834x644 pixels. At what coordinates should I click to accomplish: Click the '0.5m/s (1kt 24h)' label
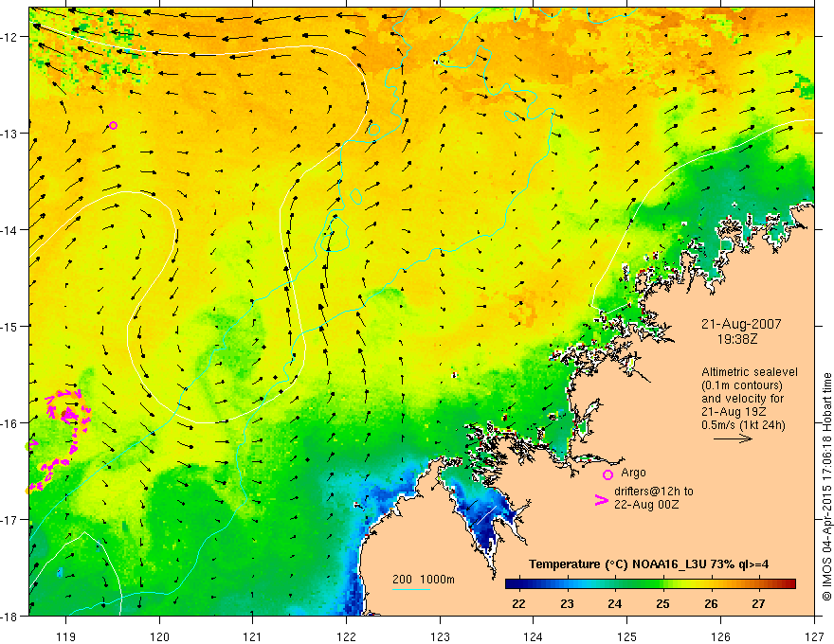click(743, 425)
